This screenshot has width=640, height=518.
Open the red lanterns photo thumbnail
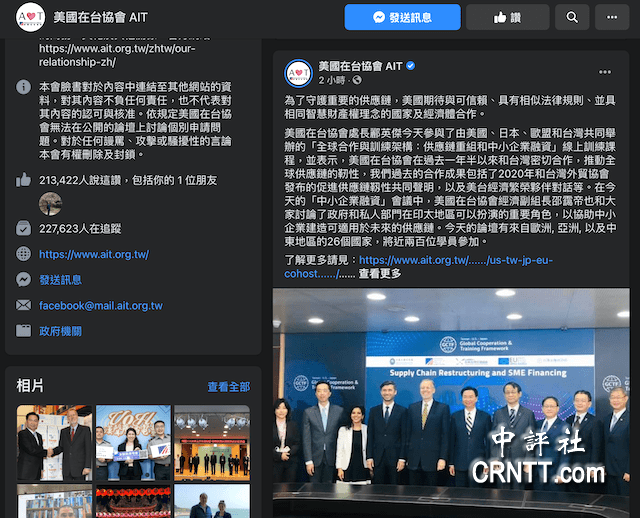click(133, 501)
